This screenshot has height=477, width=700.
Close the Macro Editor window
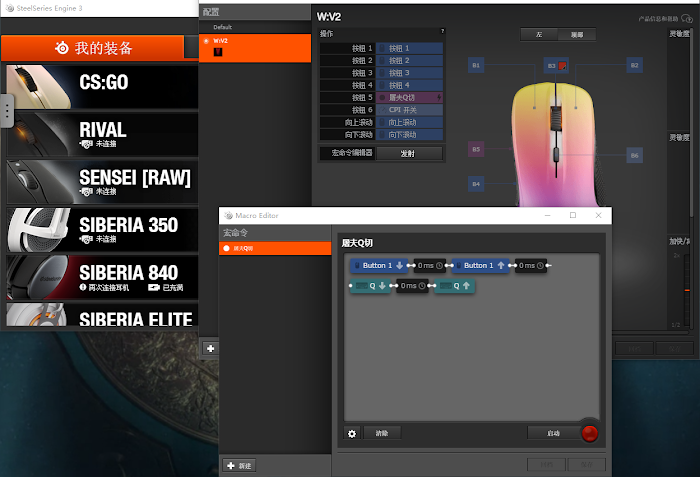pyautogui.click(x=598, y=216)
